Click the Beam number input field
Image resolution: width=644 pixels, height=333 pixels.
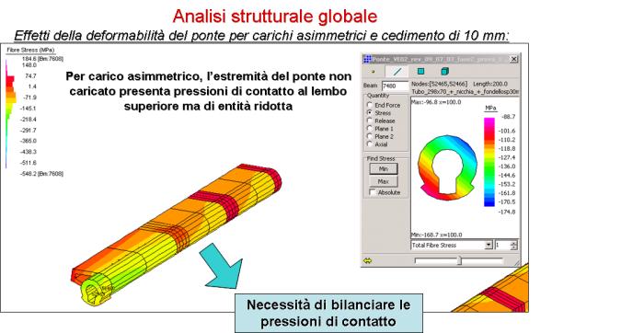pyautogui.click(x=395, y=86)
